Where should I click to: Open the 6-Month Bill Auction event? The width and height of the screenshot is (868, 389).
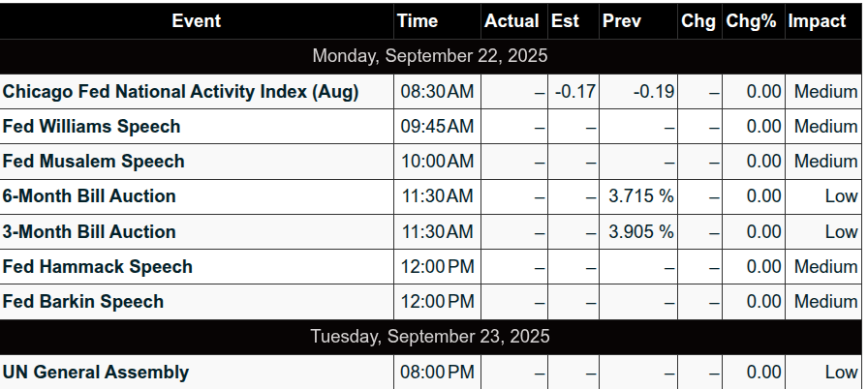click(x=90, y=196)
